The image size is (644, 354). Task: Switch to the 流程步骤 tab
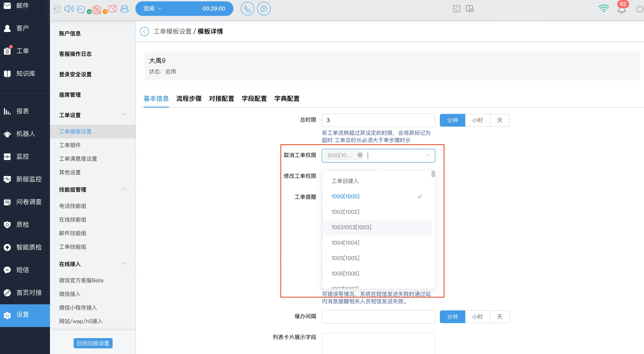click(x=189, y=99)
